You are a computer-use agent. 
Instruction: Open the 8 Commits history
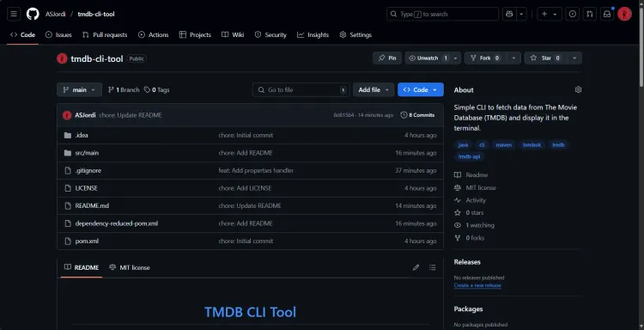[417, 115]
